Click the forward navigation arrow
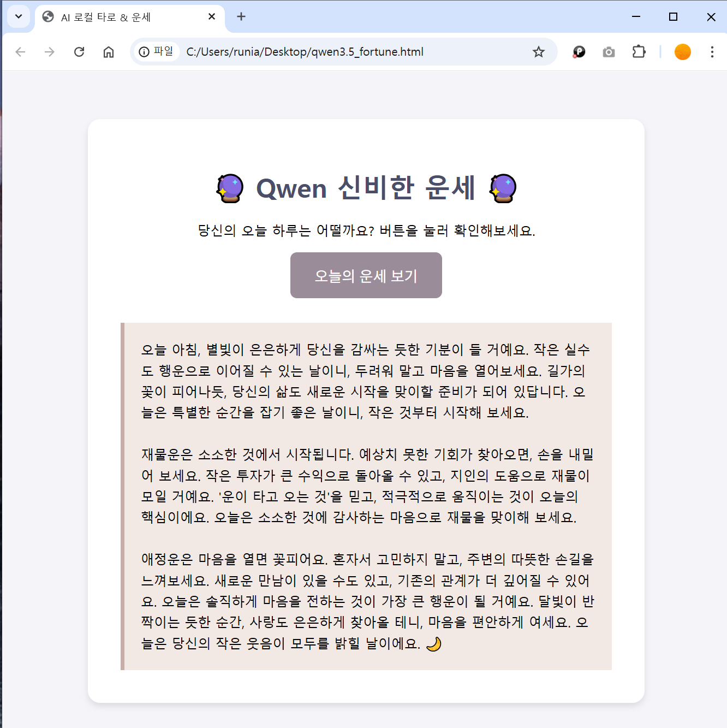 tap(50, 52)
